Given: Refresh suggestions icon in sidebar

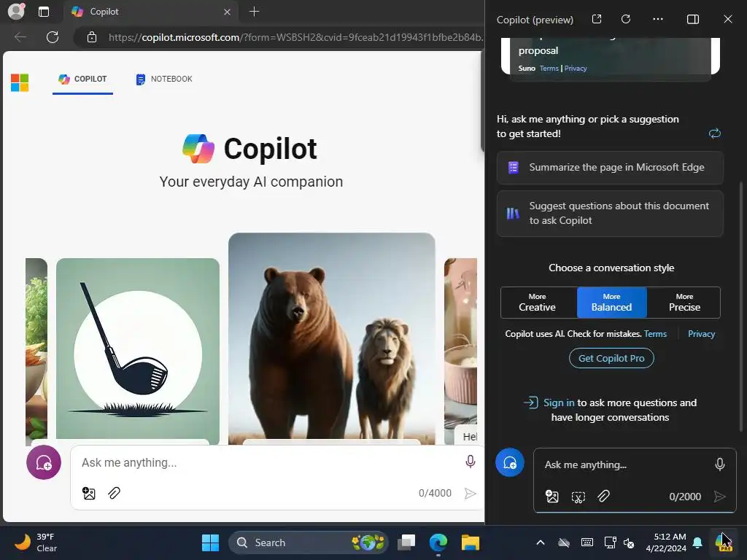Looking at the screenshot, I should [x=715, y=133].
